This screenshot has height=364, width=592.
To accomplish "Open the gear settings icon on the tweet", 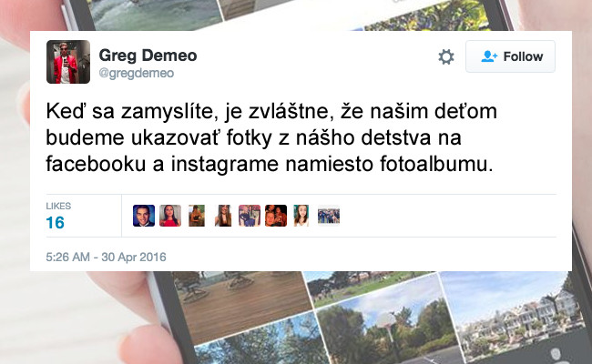I will 446,57.
